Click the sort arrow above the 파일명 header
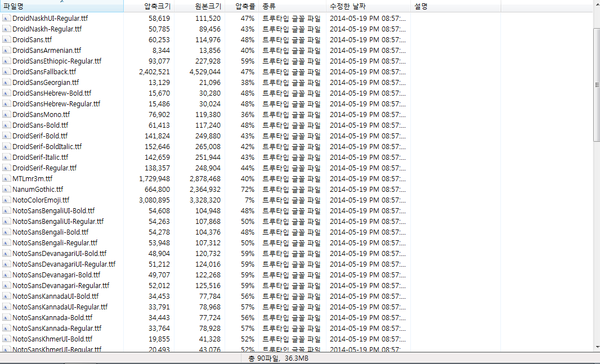This screenshot has height=364, width=600. pyautogui.click(x=61, y=2)
